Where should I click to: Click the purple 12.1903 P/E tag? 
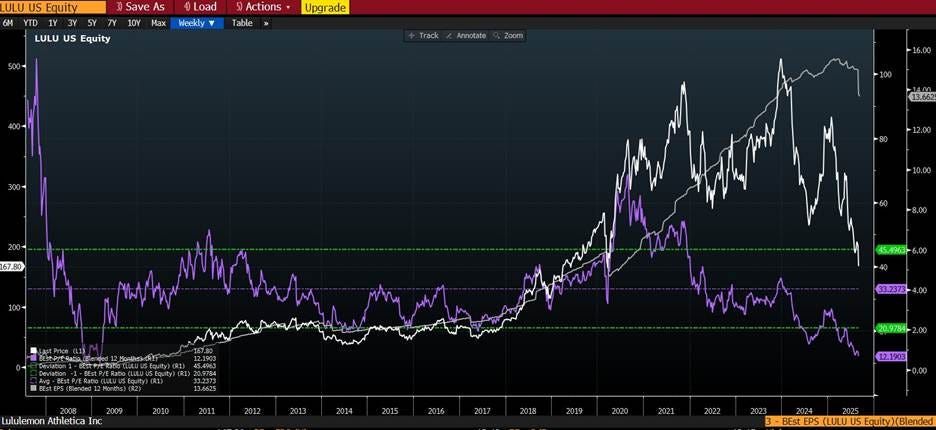[x=889, y=356]
